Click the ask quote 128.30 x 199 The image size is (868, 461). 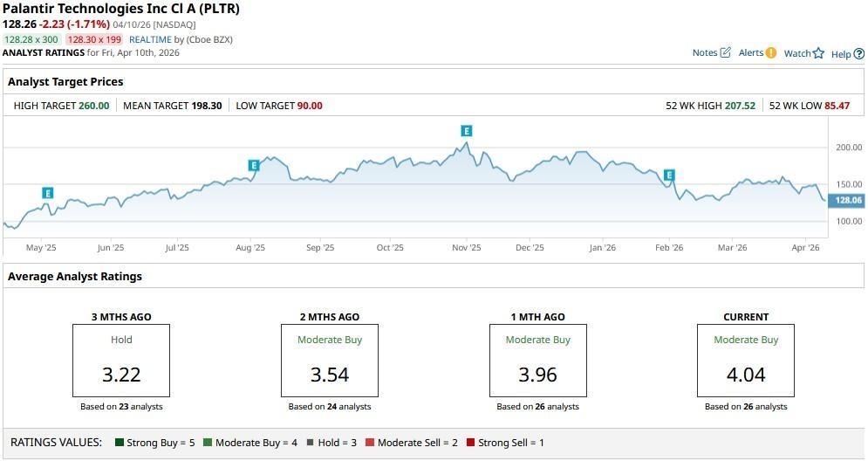coord(95,39)
